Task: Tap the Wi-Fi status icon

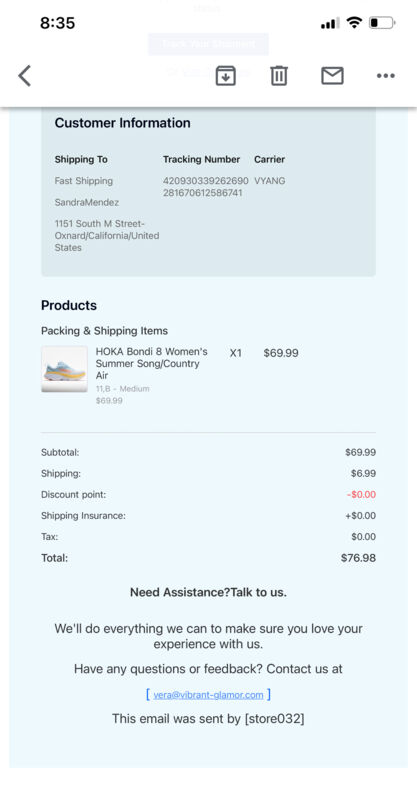Action: click(353, 22)
